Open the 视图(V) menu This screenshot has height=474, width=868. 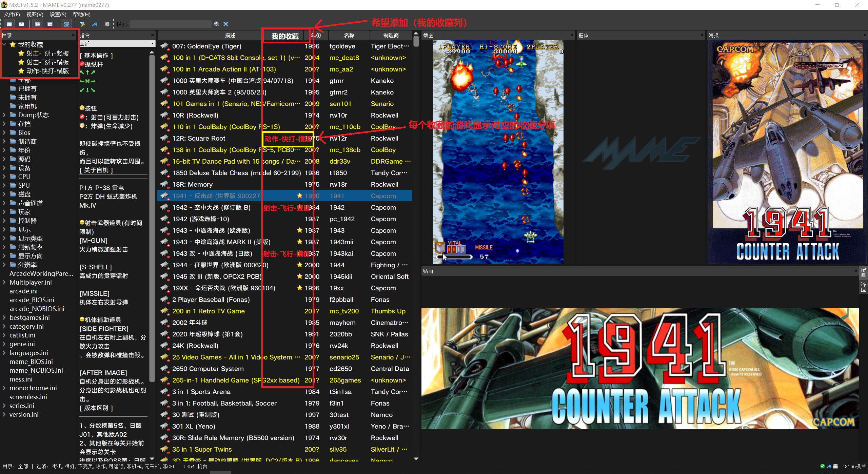[x=35, y=15]
